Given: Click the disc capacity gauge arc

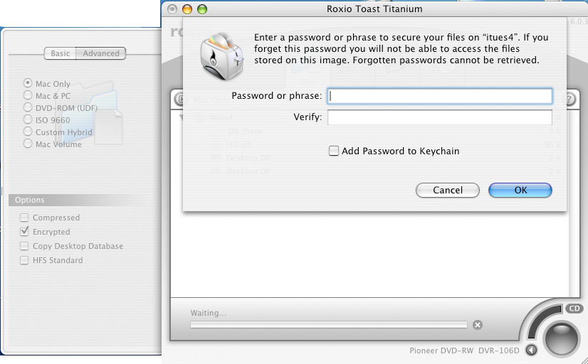Looking at the screenshot, I should click(542, 321).
